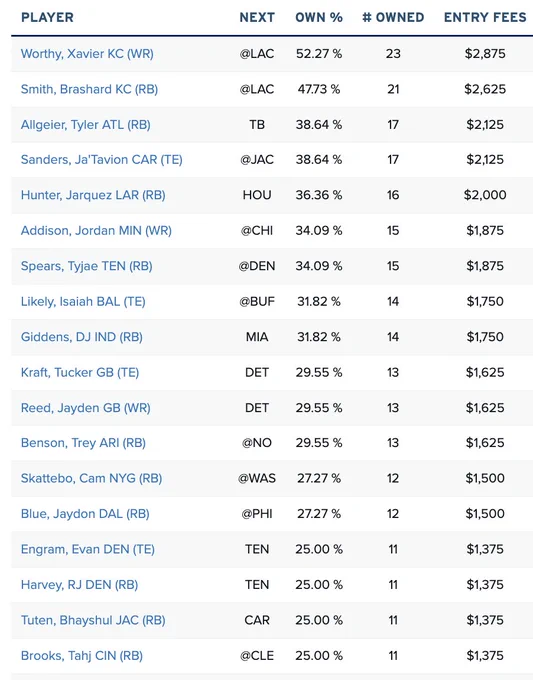Sort by # OWNED column header
This screenshot has height=680, width=533.
click(x=393, y=17)
